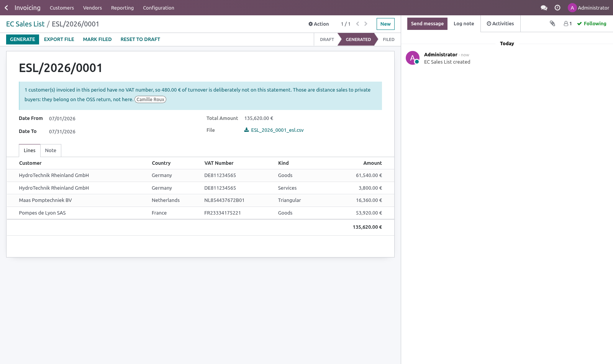Switch to the Lines tab
Image resolution: width=613 pixels, height=364 pixels.
click(30, 151)
